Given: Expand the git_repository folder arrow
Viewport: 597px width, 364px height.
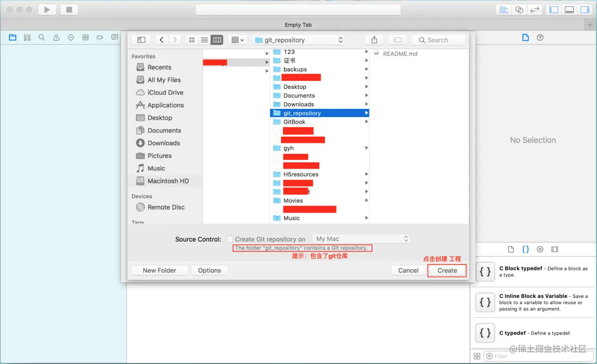Looking at the screenshot, I should (366, 113).
